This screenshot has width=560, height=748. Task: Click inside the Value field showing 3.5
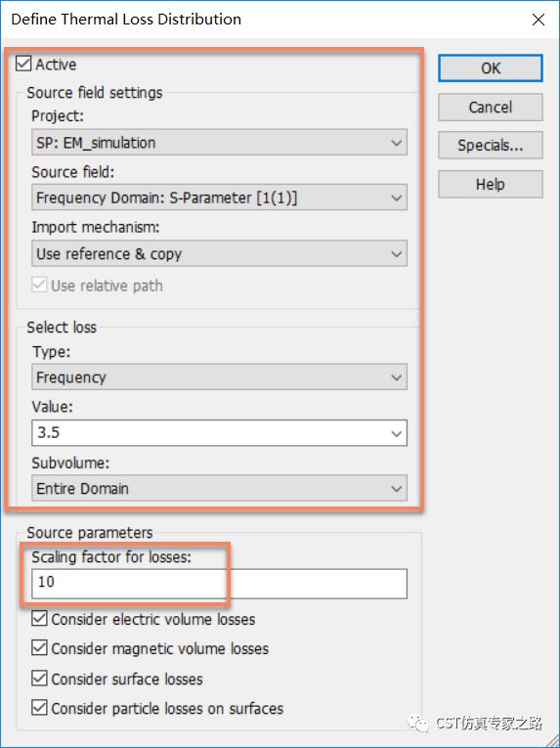point(209,433)
